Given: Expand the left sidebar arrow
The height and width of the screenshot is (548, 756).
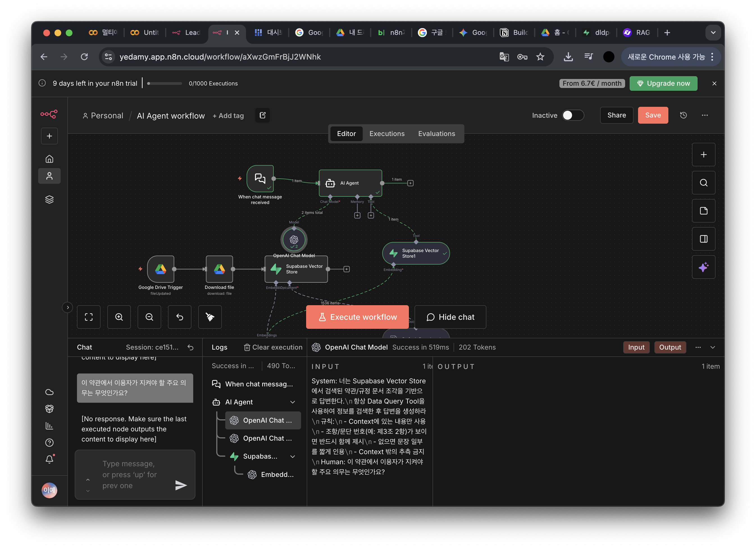Looking at the screenshot, I should (68, 307).
